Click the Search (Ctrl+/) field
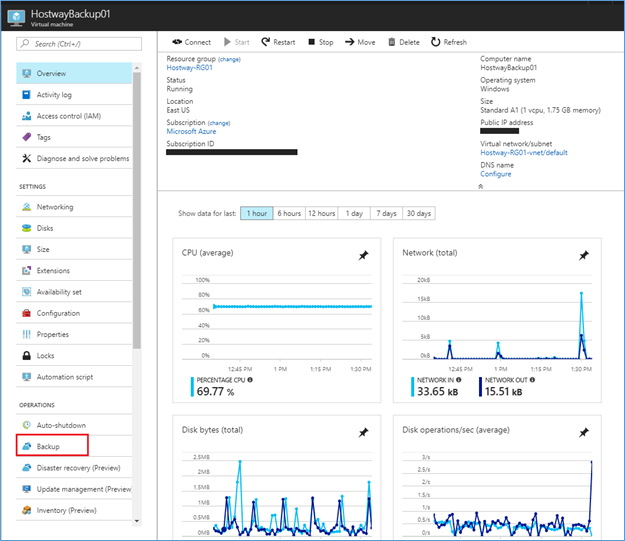The image size is (625, 541). pyautogui.click(x=79, y=44)
